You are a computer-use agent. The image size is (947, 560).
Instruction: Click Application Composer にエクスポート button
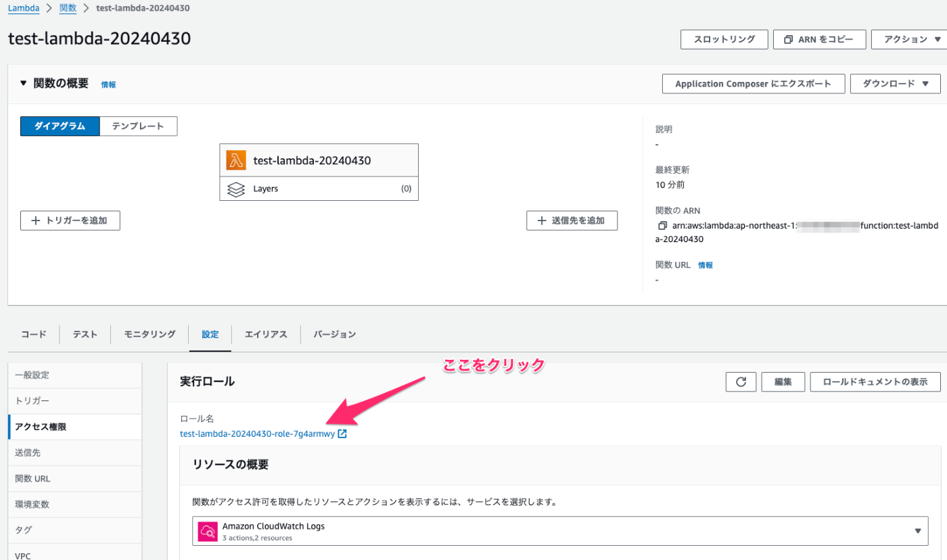753,84
